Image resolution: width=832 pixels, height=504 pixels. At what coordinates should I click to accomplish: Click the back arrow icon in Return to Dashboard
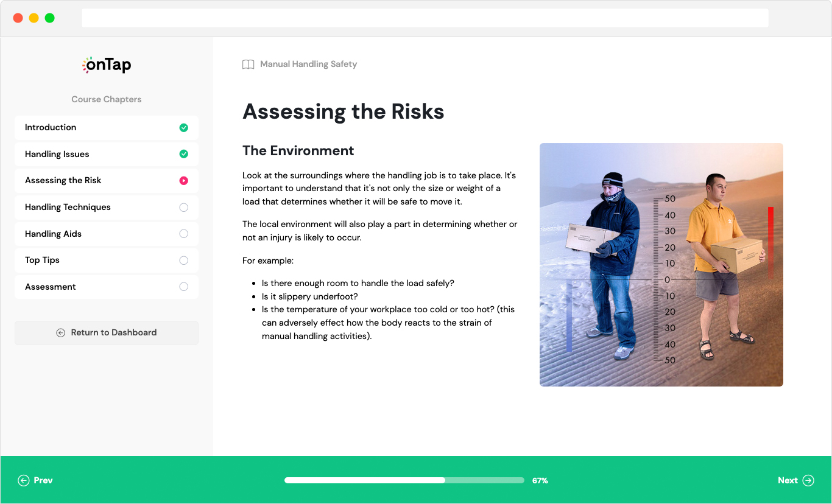pyautogui.click(x=61, y=333)
